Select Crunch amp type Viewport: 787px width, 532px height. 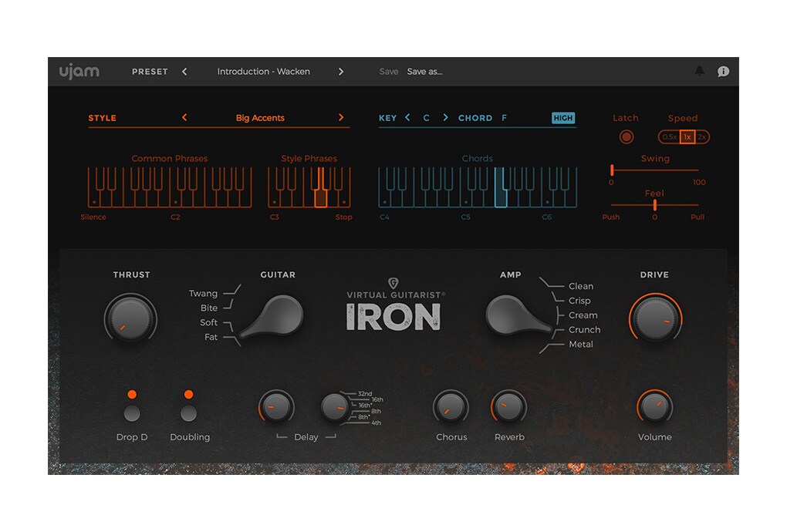[584, 330]
